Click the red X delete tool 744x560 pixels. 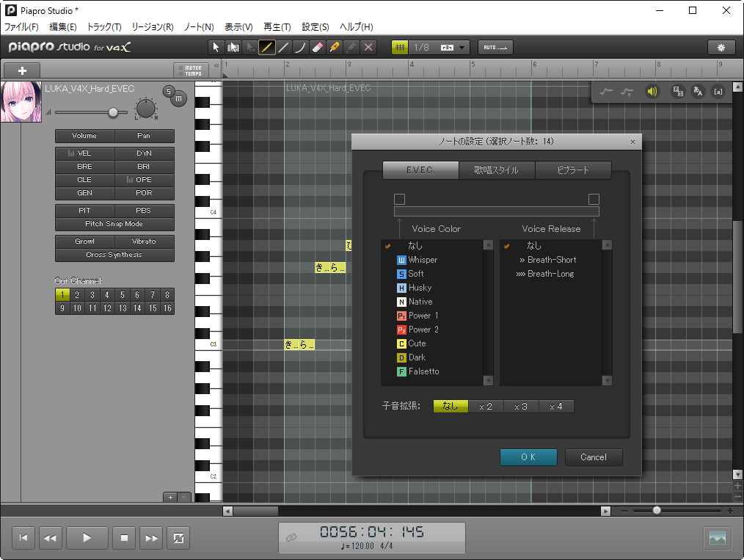point(368,48)
